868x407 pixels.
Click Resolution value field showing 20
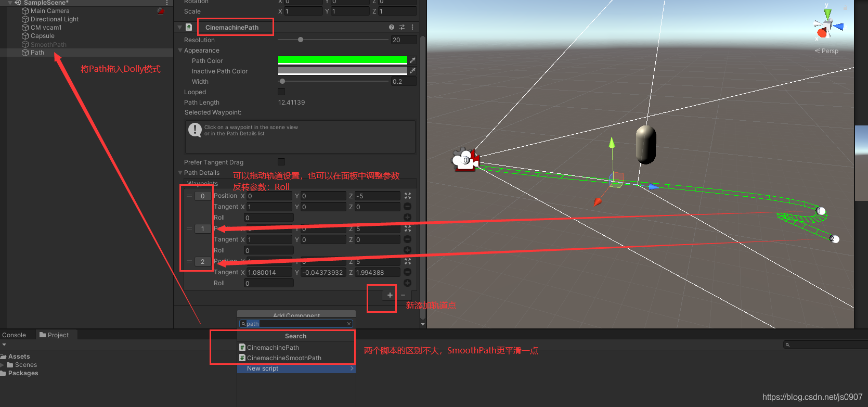click(x=404, y=40)
